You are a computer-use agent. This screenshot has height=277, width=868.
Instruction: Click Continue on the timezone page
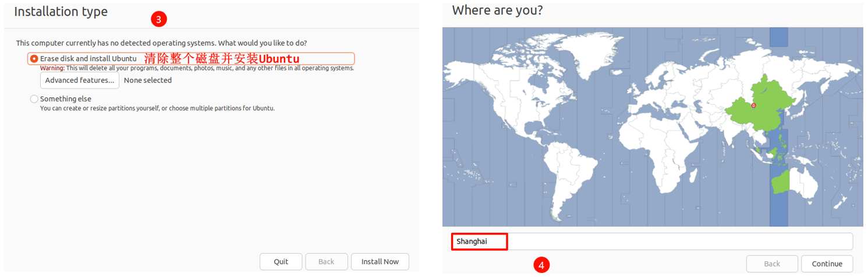click(827, 264)
